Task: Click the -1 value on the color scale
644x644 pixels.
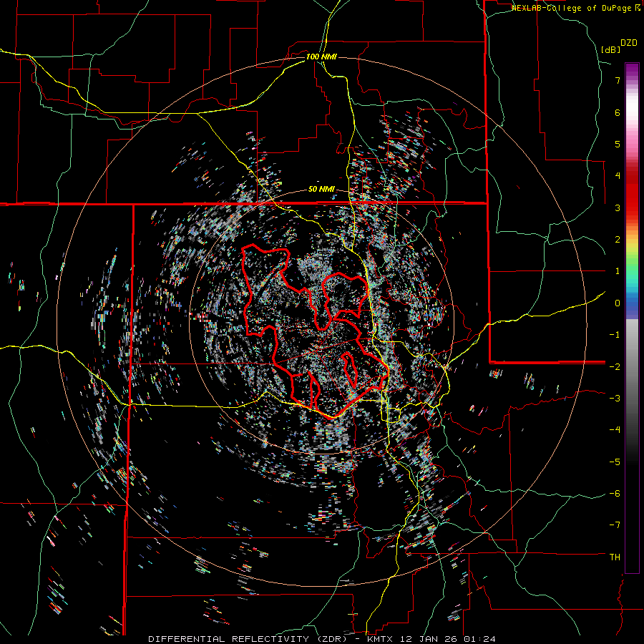Action: (x=615, y=335)
